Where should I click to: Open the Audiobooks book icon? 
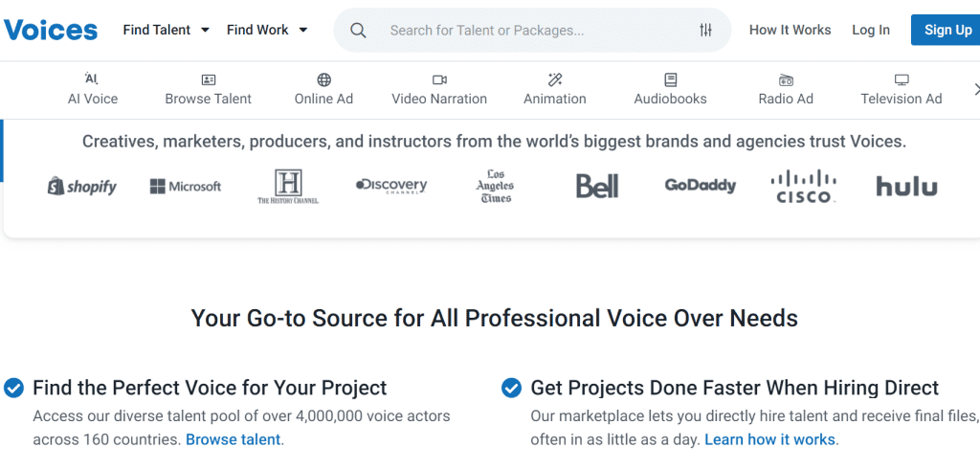pos(670,79)
